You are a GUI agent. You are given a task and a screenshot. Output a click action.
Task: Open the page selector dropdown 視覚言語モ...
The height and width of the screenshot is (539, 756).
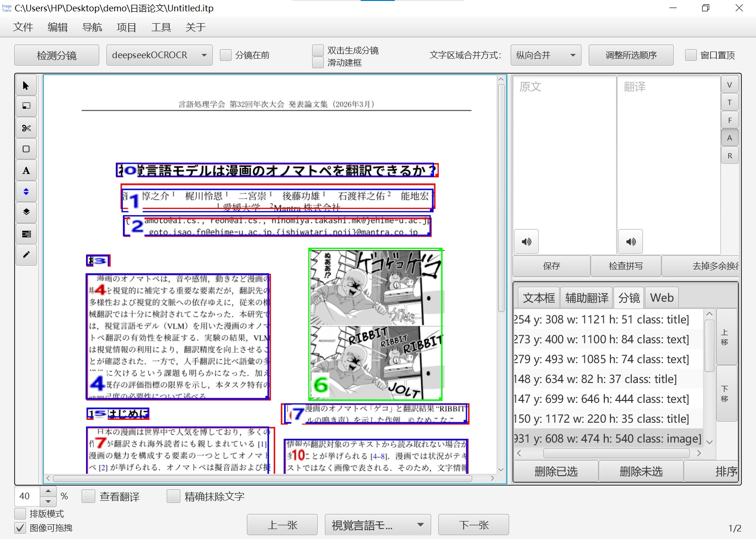[378, 525]
